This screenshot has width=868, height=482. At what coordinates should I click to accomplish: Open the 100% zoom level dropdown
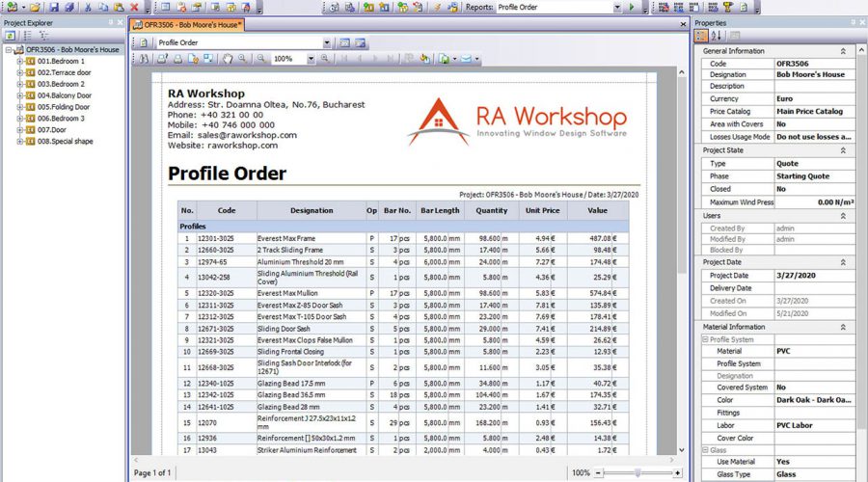[x=311, y=58]
